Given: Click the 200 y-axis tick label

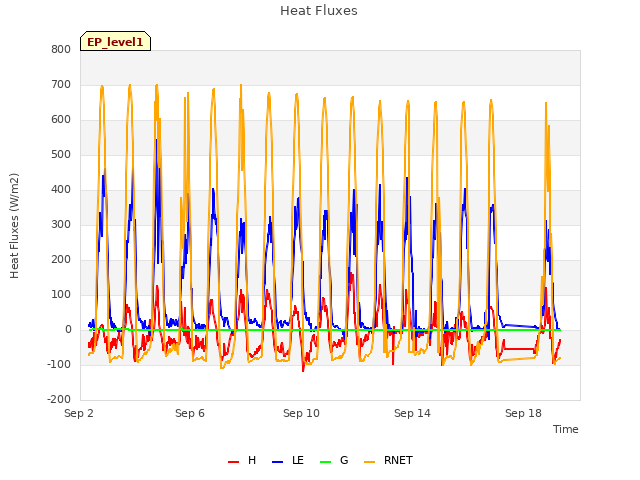Looking at the screenshot, I should [x=61, y=260].
